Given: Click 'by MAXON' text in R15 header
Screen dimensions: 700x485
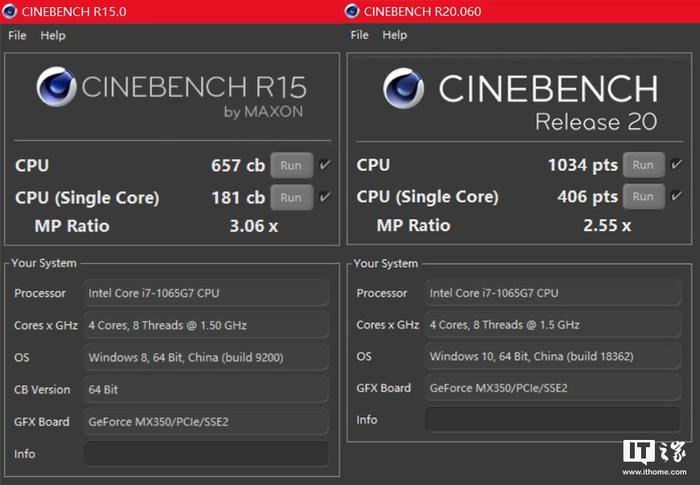Looking at the screenshot, I should point(263,112).
